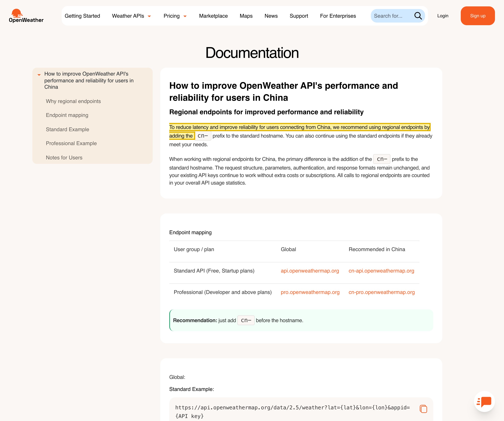Jump to Professional Example in sidebar

click(x=71, y=143)
